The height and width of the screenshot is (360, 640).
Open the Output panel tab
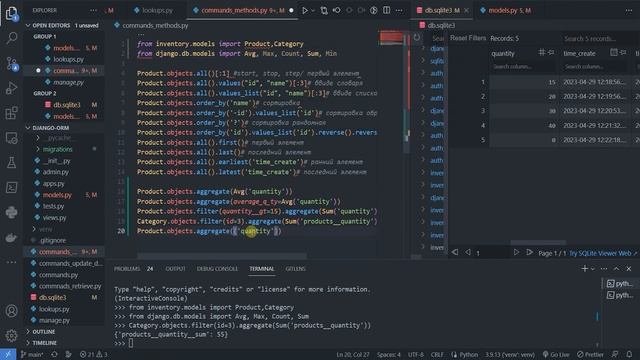[x=175, y=269]
